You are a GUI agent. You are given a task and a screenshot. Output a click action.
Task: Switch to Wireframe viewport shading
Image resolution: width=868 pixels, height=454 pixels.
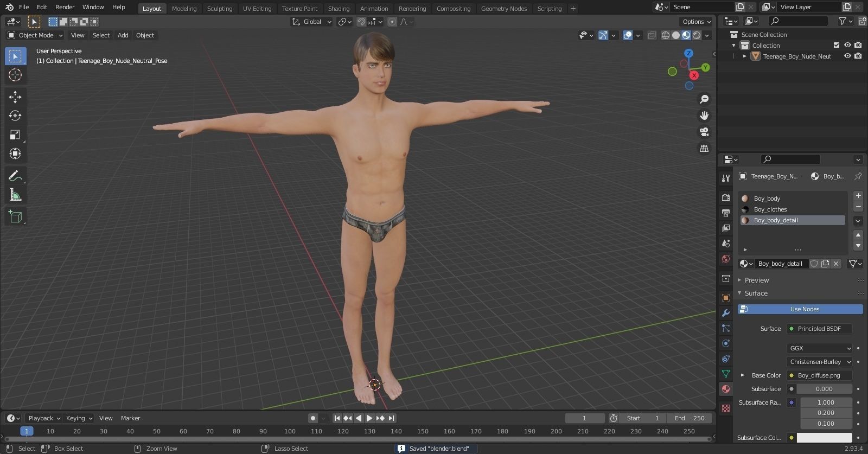pos(665,35)
